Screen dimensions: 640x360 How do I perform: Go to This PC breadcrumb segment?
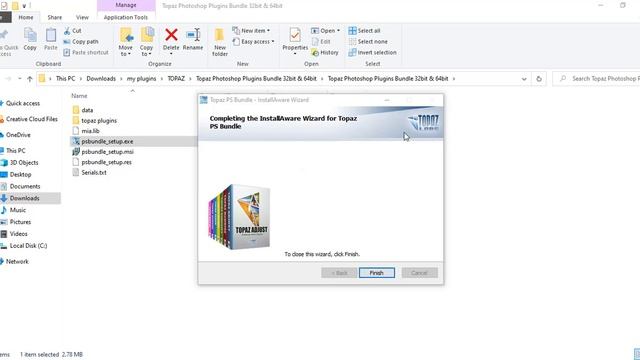point(65,79)
